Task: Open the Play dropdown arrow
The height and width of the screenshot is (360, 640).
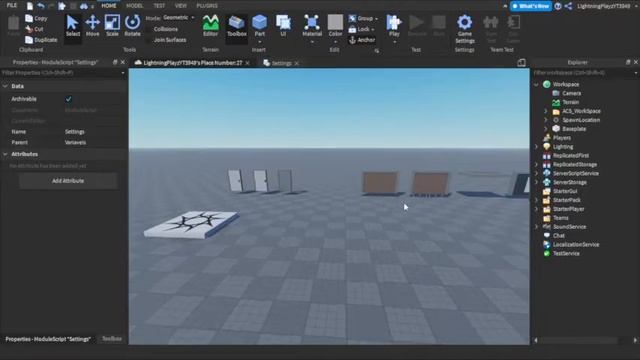Action: tap(394, 42)
